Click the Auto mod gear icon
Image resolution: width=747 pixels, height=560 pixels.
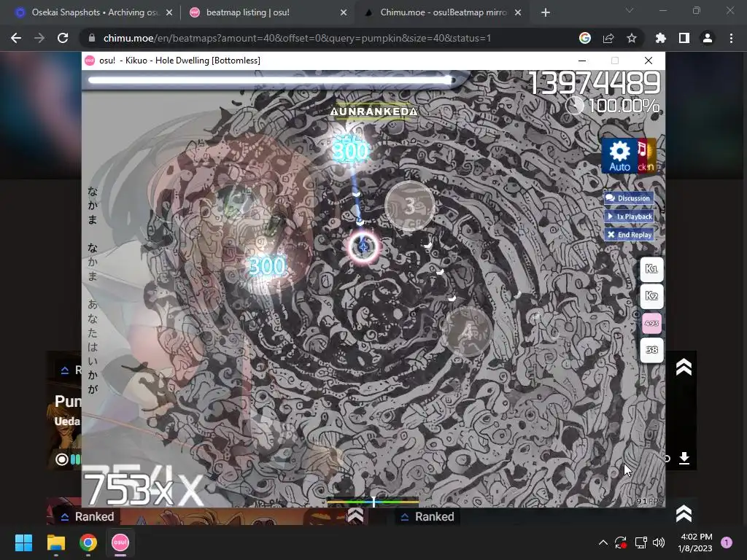(x=619, y=156)
